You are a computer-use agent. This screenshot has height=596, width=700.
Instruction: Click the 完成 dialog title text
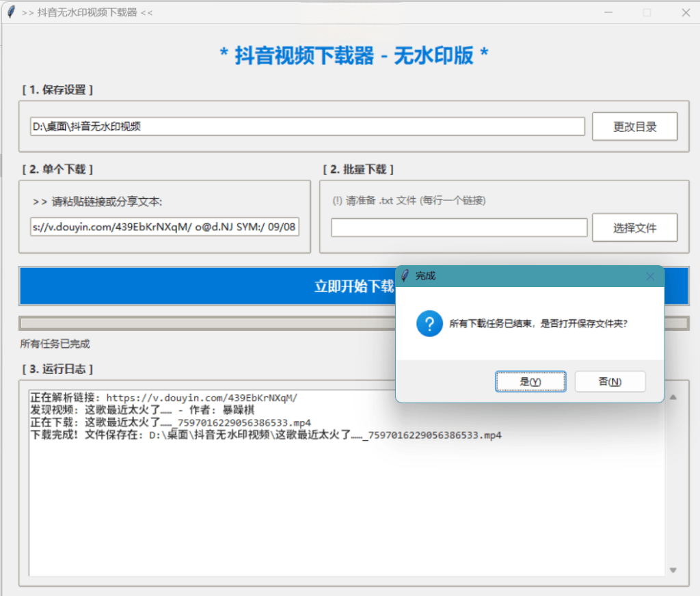pyautogui.click(x=425, y=276)
